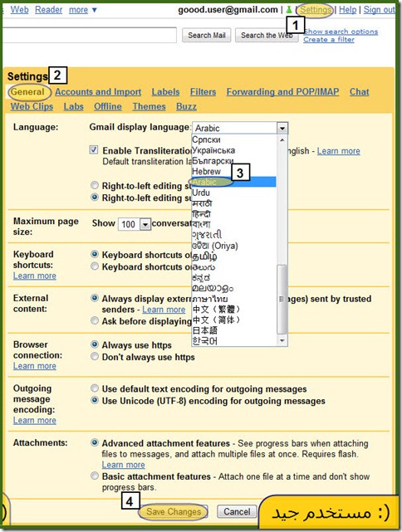Expand the more menu in the header
The width and height of the screenshot is (402, 532).
click(83, 10)
